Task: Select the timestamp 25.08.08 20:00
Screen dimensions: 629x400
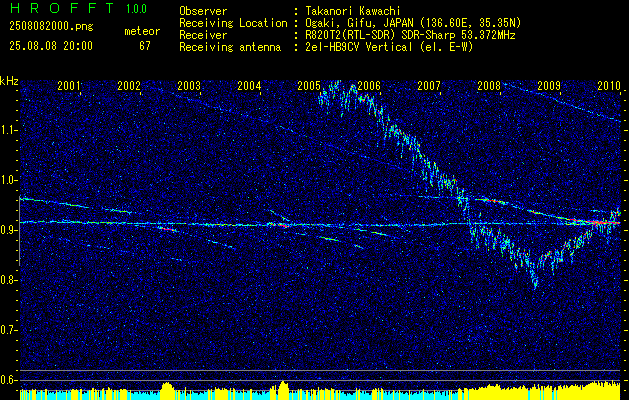Action: coord(51,46)
